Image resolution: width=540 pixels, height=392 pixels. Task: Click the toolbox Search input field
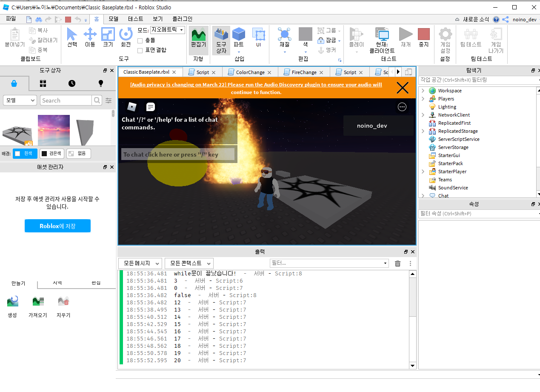[x=66, y=100]
